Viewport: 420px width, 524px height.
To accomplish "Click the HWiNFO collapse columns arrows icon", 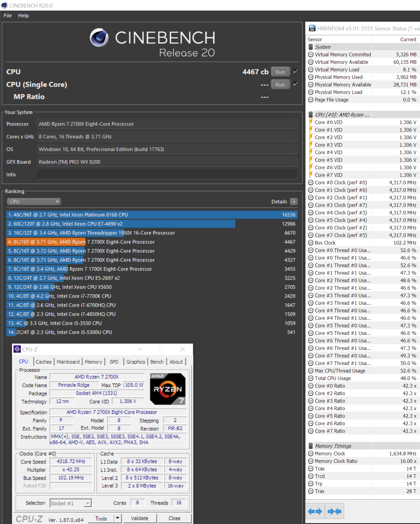I will pyautogui.click(x=334, y=511).
